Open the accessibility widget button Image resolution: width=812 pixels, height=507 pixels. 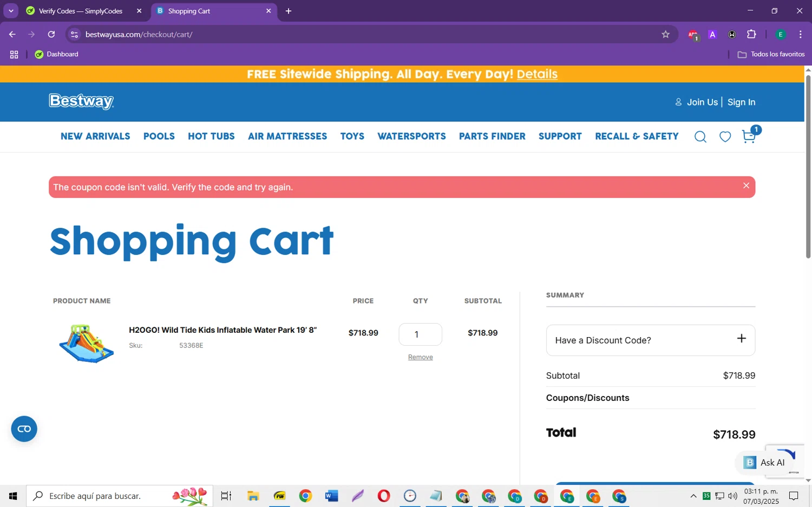24,429
